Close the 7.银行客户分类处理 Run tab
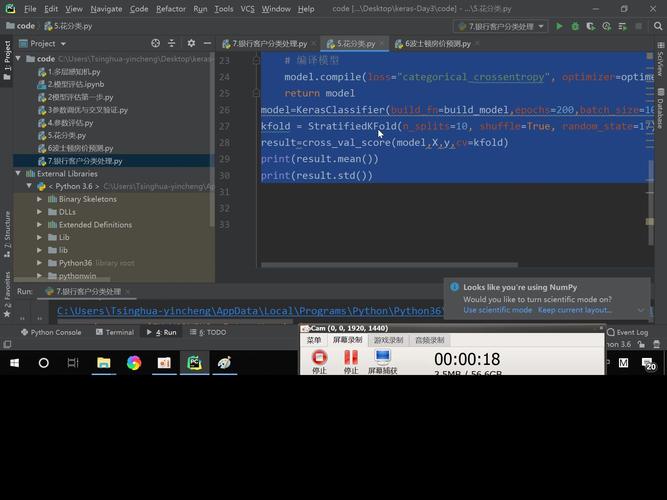Image resolution: width=667 pixels, height=500 pixels. 128,291
